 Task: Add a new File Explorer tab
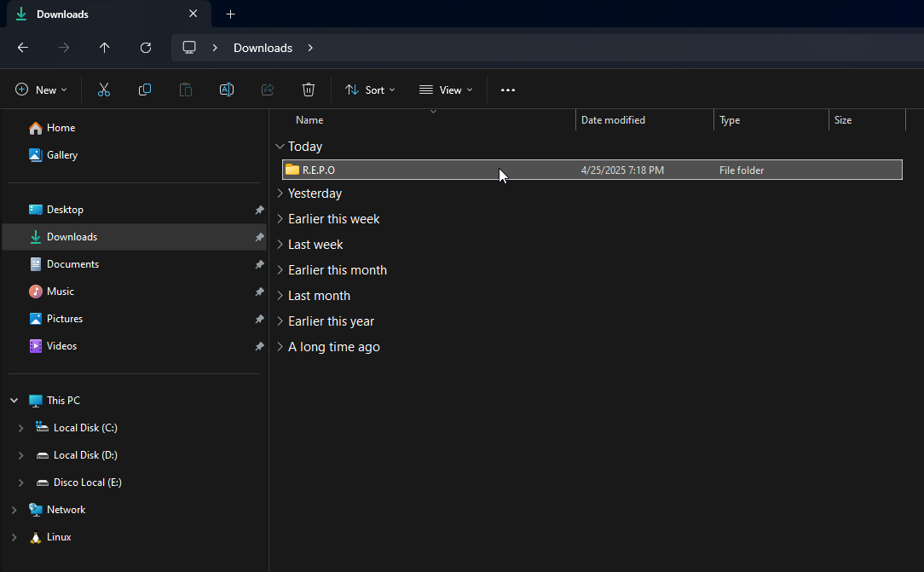[x=230, y=14]
